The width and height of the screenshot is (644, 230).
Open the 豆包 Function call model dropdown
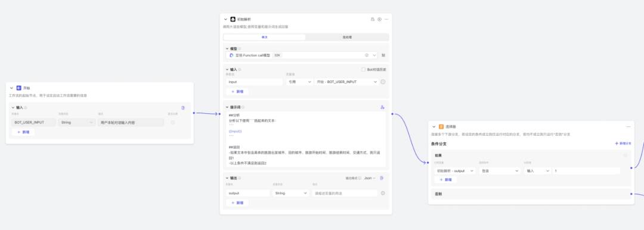[x=302, y=55]
